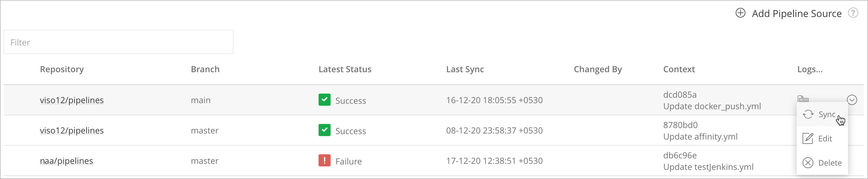Click the Filter input field
The width and height of the screenshot is (868, 179).
tap(118, 42)
